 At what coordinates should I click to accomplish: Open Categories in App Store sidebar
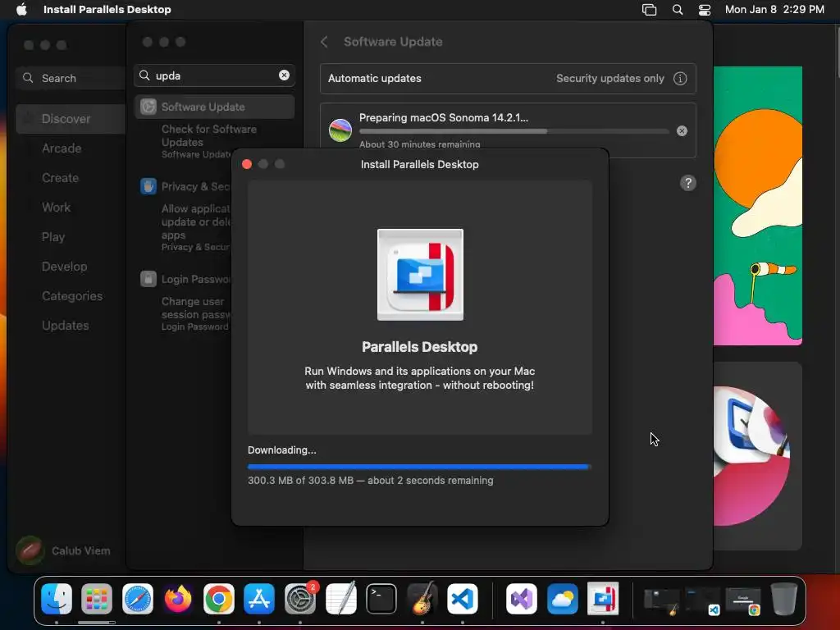(72, 295)
